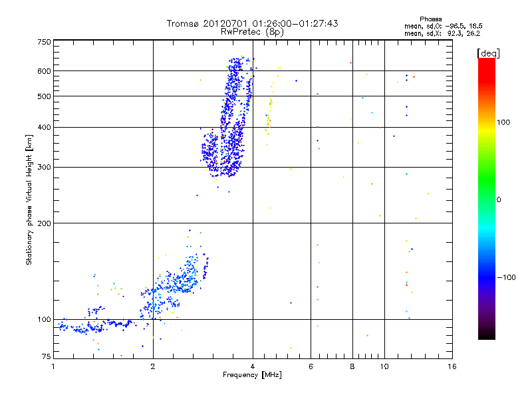Select the 'RwPretec (8p)' subtitle text
The height and width of the screenshot is (399, 532).
[x=252, y=32]
